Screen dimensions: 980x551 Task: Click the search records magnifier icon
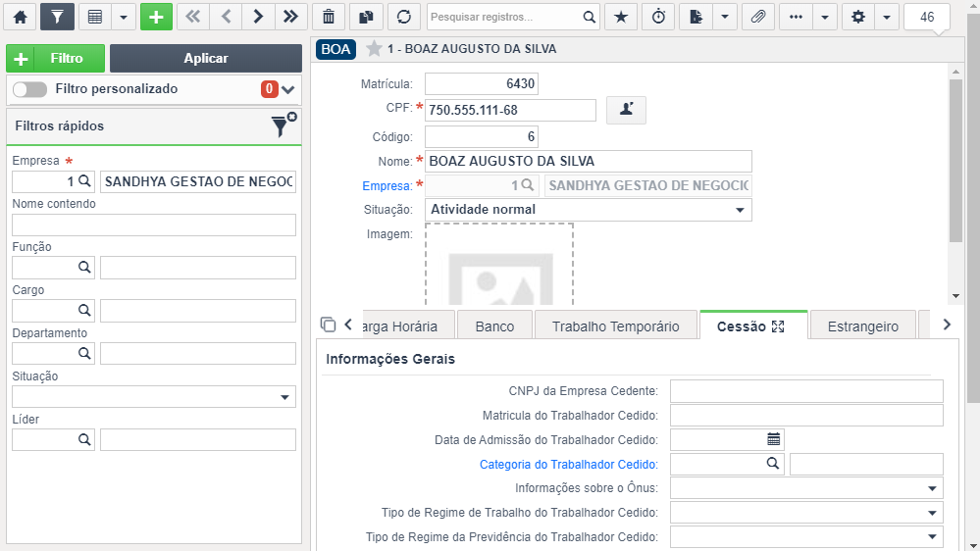click(x=589, y=17)
